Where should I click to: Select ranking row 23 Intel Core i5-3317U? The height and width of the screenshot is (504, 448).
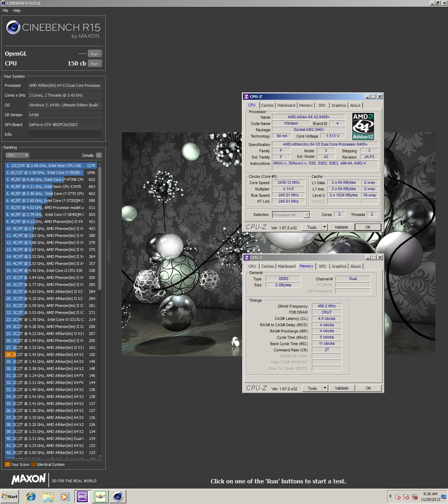click(51, 320)
